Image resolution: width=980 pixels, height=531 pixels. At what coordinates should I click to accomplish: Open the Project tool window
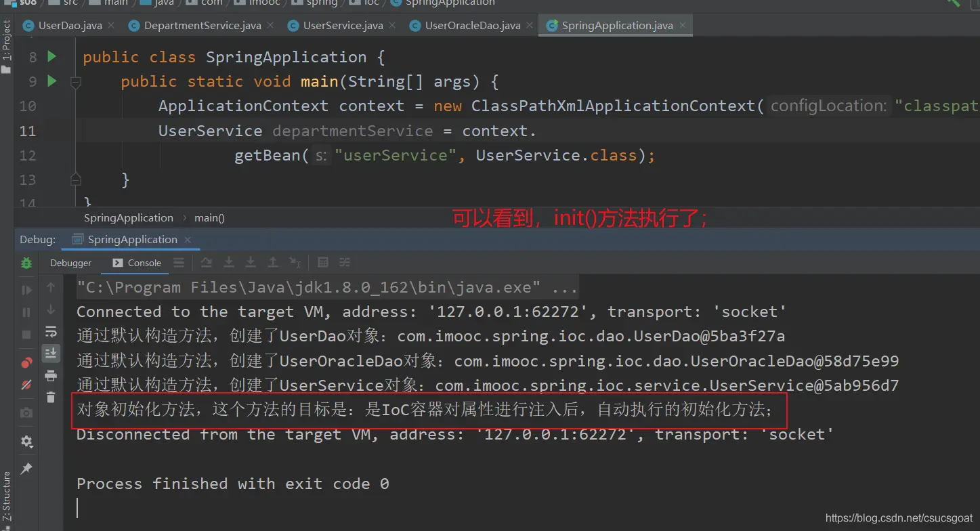coord(7,46)
